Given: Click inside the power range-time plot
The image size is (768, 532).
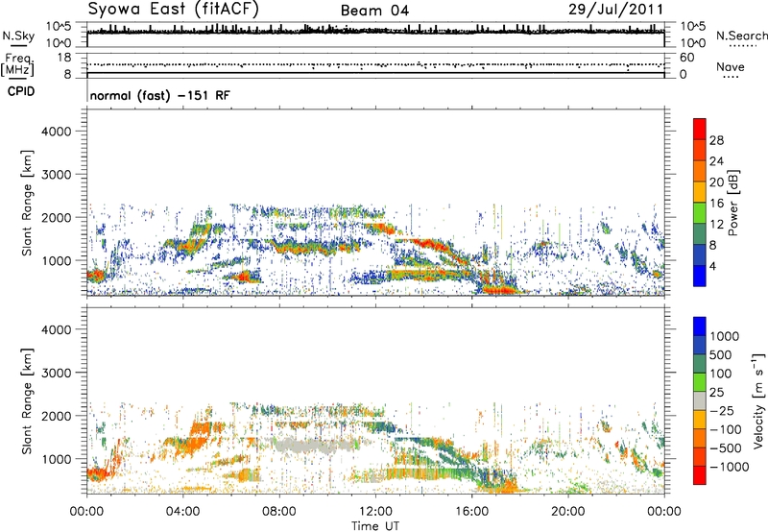Looking at the screenshot, I should [375, 203].
